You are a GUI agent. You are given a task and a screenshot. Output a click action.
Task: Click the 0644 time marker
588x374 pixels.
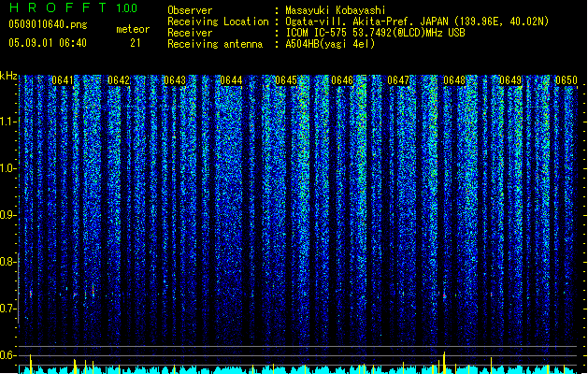(231, 80)
